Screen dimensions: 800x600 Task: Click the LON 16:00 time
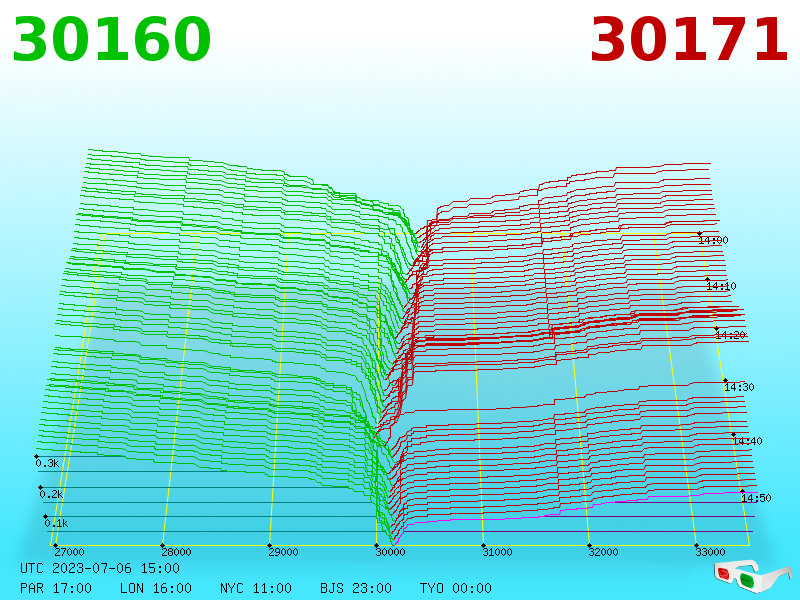click(156, 588)
